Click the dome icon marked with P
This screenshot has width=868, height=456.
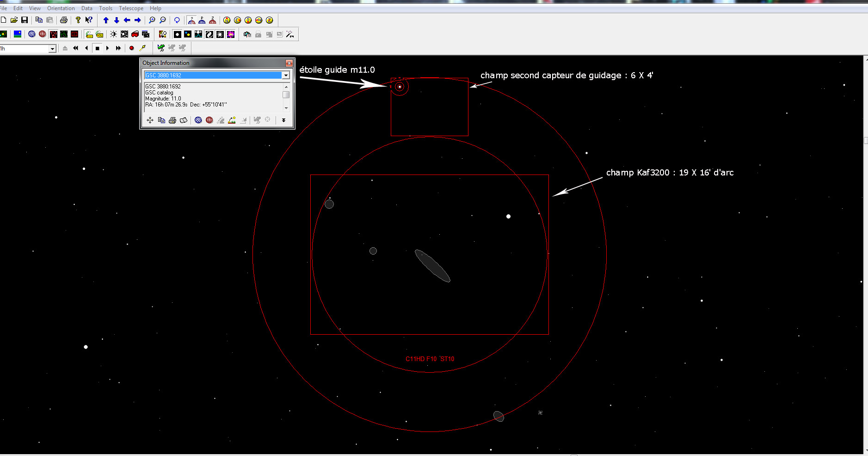point(202,20)
